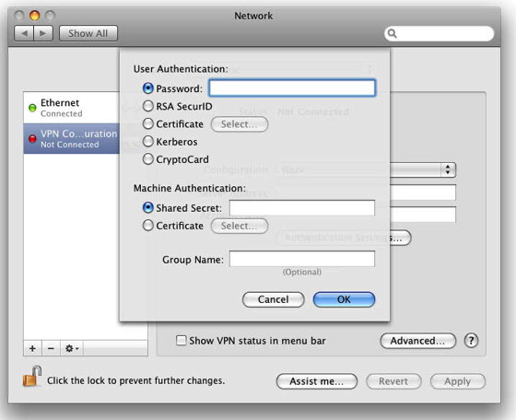Image resolution: width=516 pixels, height=420 pixels.
Task: Cancel the authentication dialog
Action: (x=273, y=299)
